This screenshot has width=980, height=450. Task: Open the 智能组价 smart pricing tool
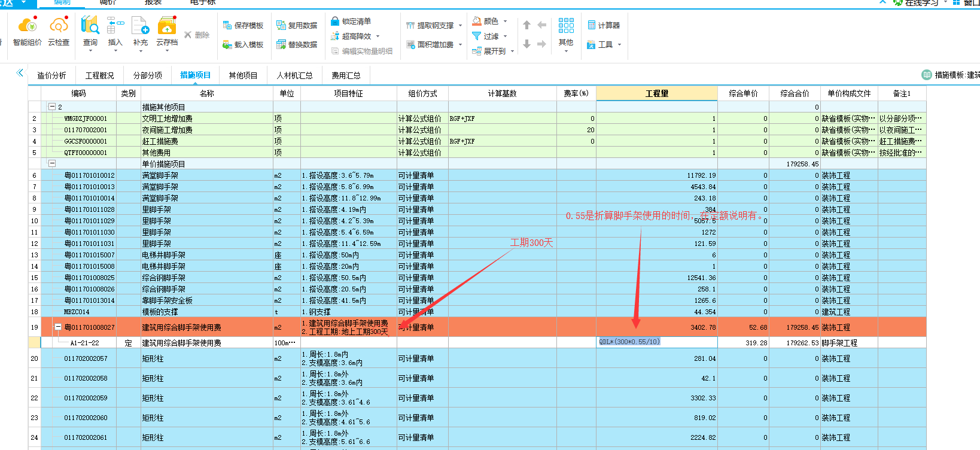tap(28, 32)
